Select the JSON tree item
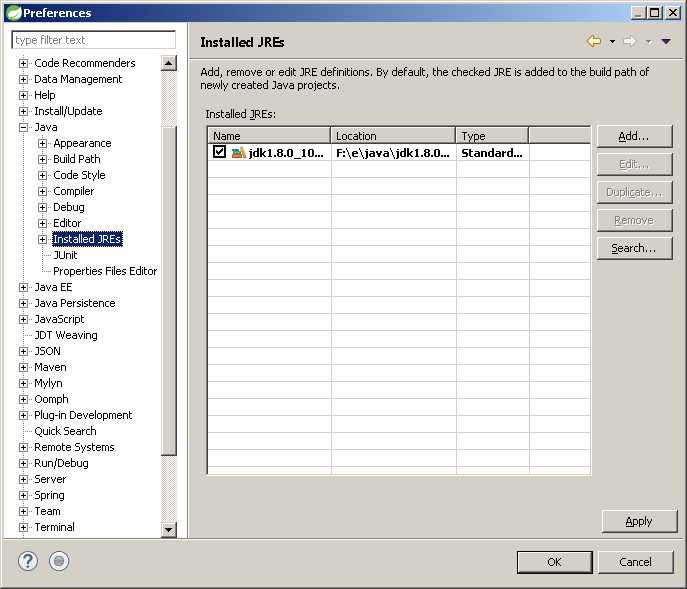Viewport: 687px width, 589px height. (47, 351)
